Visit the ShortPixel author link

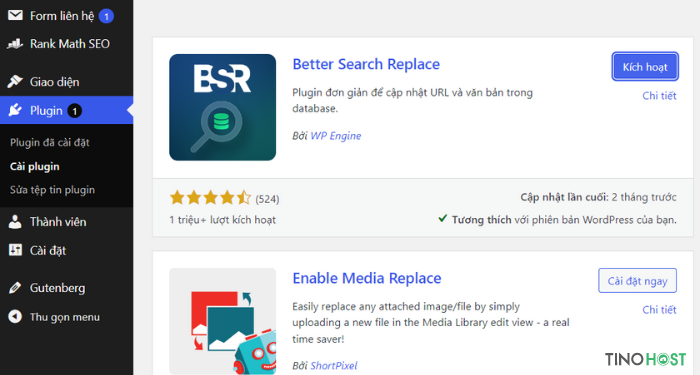pos(334,366)
